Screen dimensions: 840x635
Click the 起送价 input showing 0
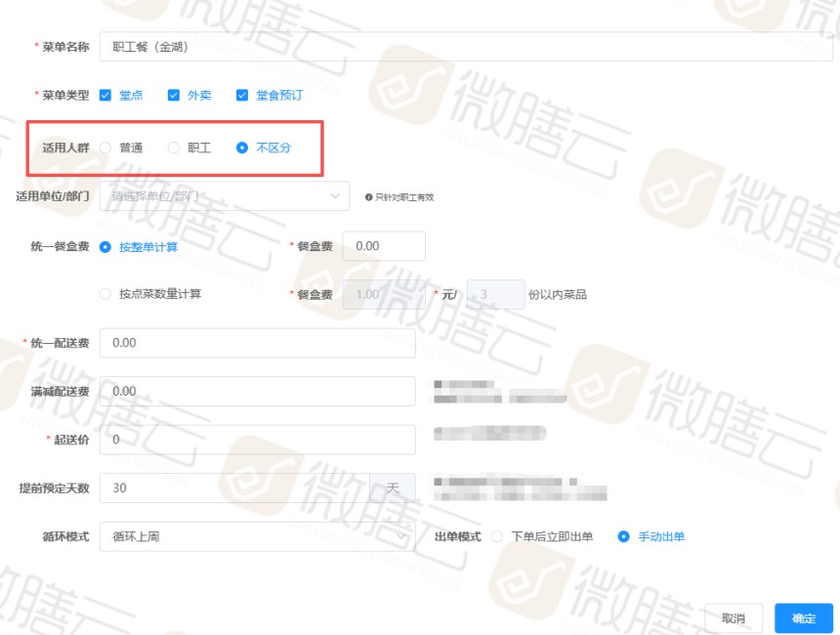pyautogui.click(x=254, y=440)
